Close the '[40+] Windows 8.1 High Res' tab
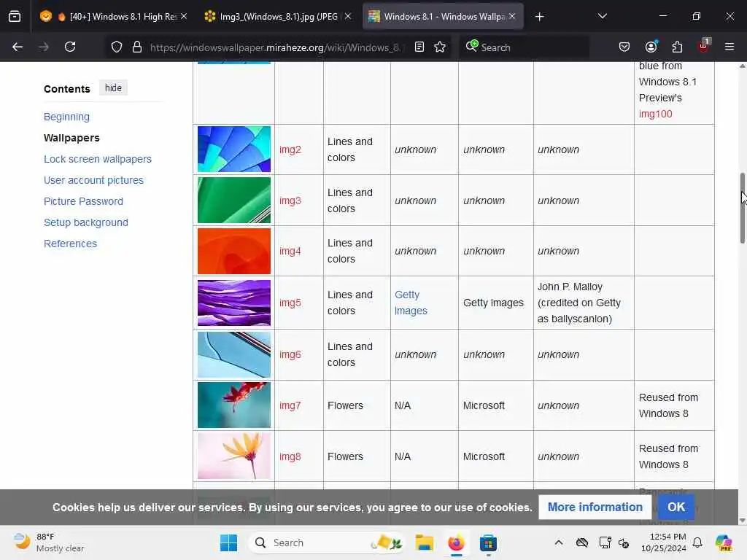 click(x=184, y=16)
